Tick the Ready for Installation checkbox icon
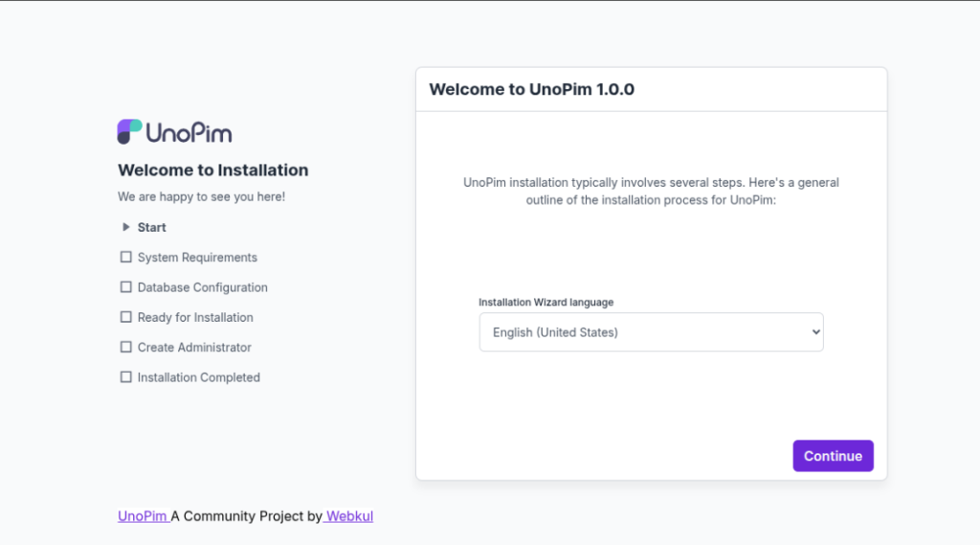Screen dimensions: 980x545 coord(125,316)
